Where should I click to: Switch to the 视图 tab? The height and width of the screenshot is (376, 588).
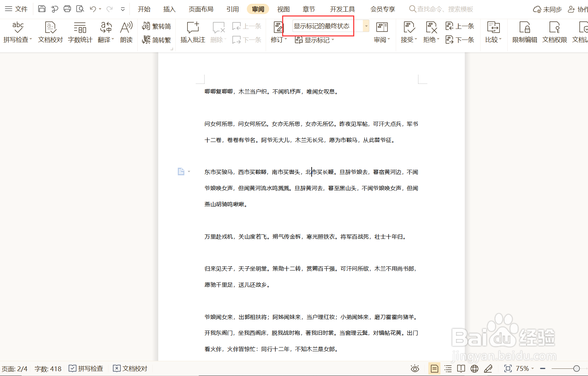point(283,9)
